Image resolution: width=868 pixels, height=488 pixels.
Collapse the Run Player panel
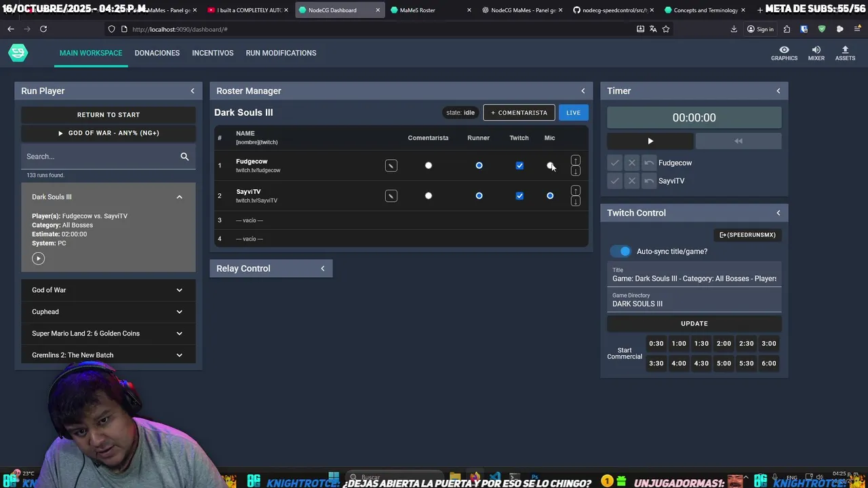point(192,91)
